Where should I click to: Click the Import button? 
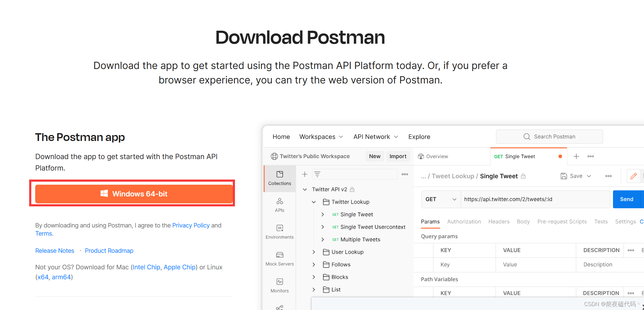pos(398,156)
